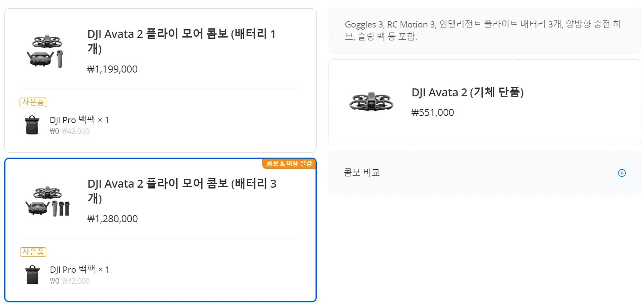Click the Goggles 3 included-items description box
The image size is (644, 304).
[x=485, y=31]
